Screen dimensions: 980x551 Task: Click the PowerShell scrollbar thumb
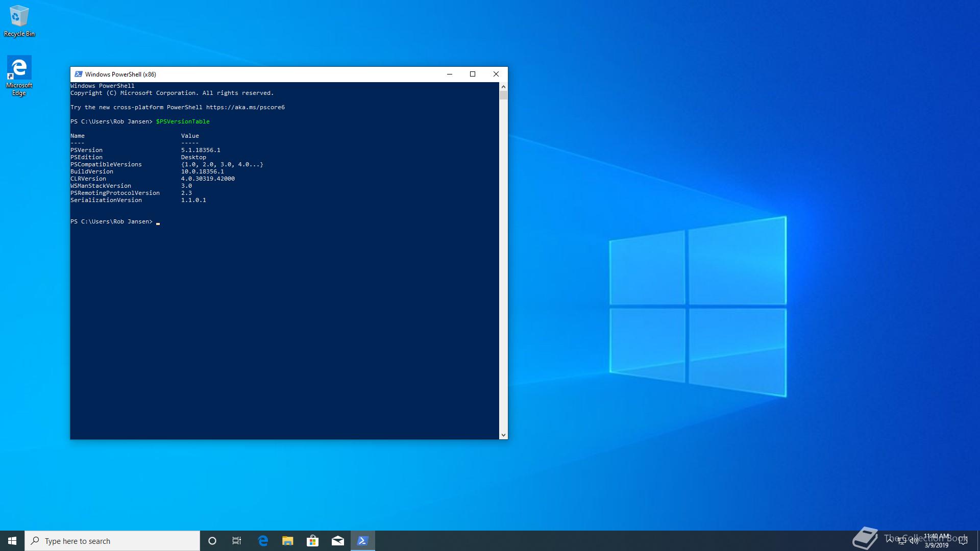pos(503,95)
